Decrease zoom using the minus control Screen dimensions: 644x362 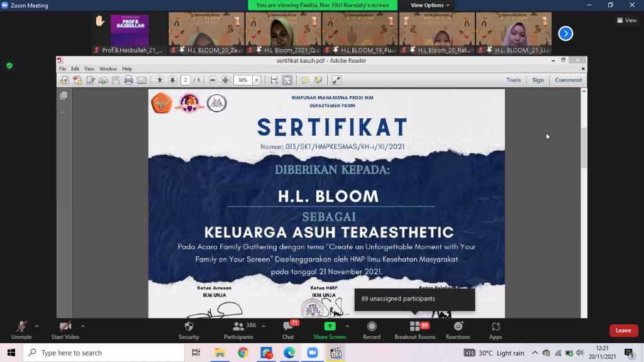[x=213, y=80]
